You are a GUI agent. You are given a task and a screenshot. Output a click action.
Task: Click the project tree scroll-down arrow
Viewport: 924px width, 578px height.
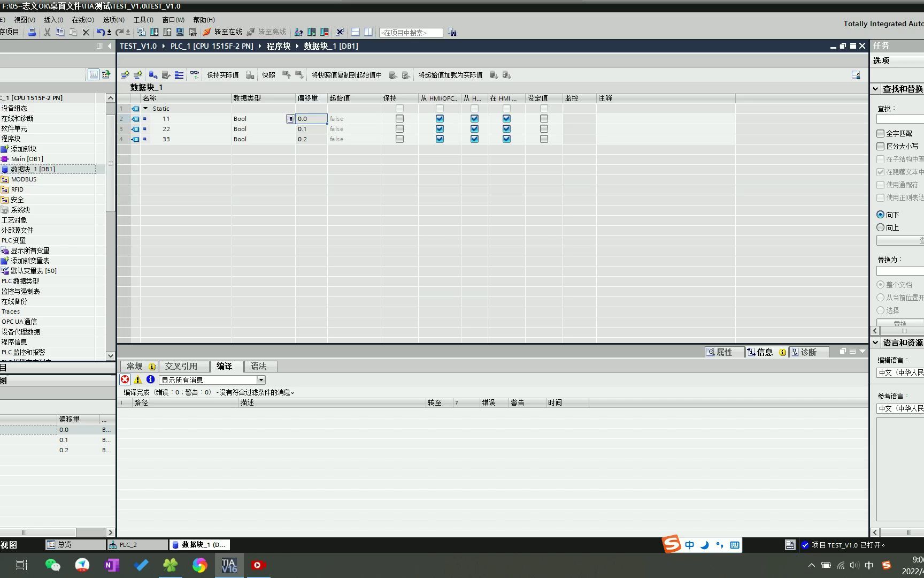[x=111, y=355]
